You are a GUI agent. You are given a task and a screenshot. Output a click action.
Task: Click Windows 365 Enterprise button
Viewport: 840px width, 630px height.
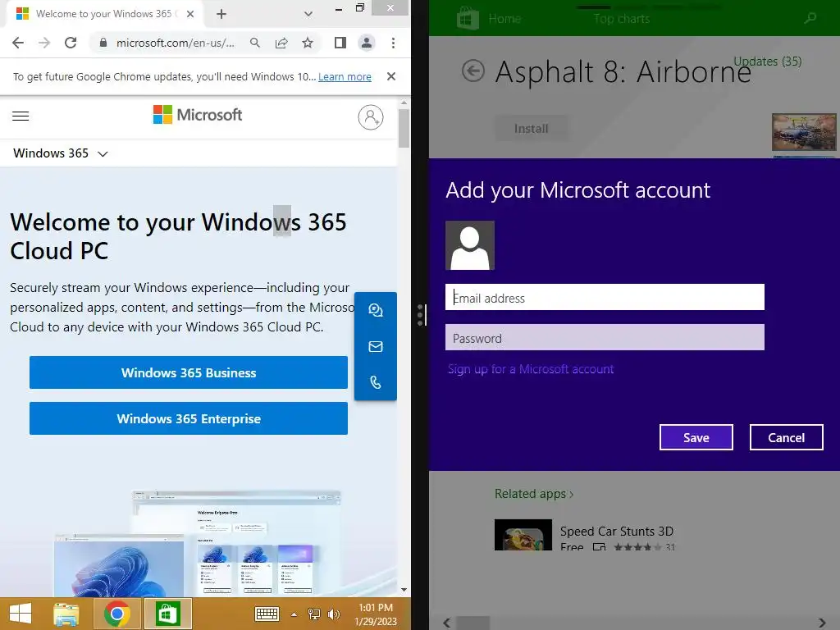click(189, 418)
